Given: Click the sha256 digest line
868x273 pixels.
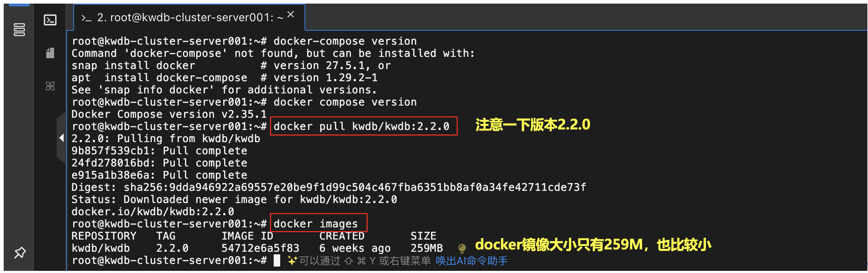Looking at the screenshot, I should (x=328, y=187).
